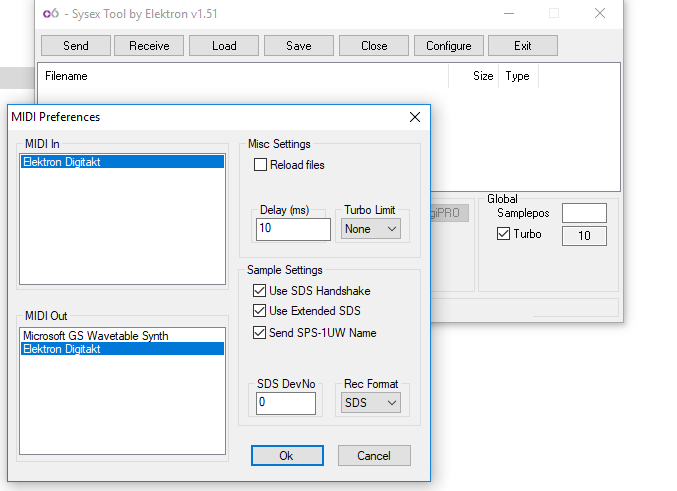
Task: Click the Exit button
Action: [x=523, y=46]
